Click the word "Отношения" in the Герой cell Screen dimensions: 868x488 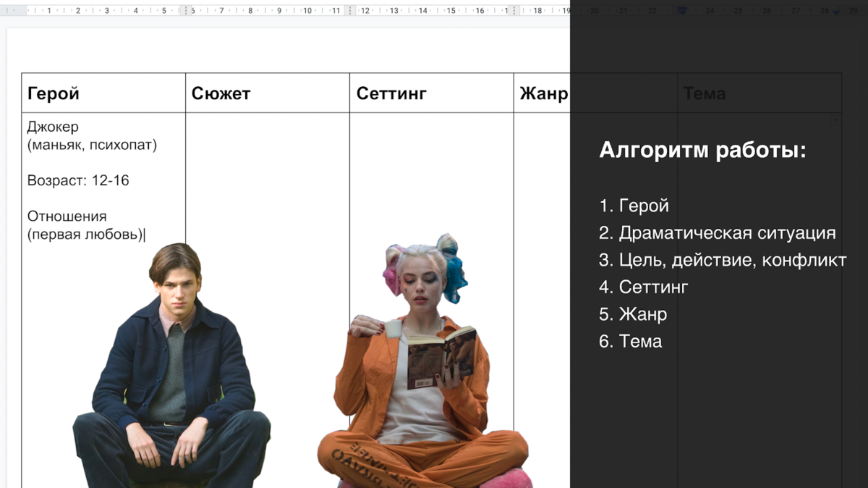click(67, 216)
